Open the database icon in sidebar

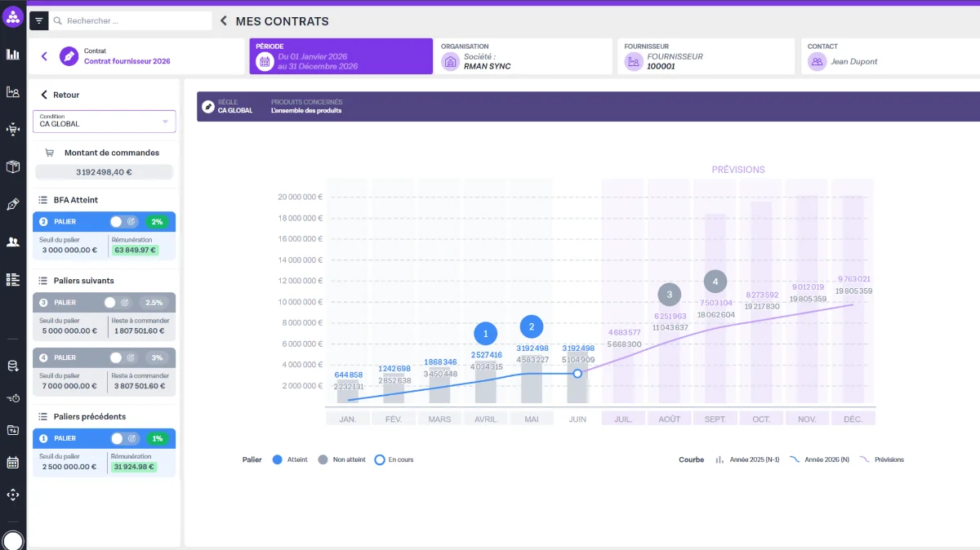(13, 366)
